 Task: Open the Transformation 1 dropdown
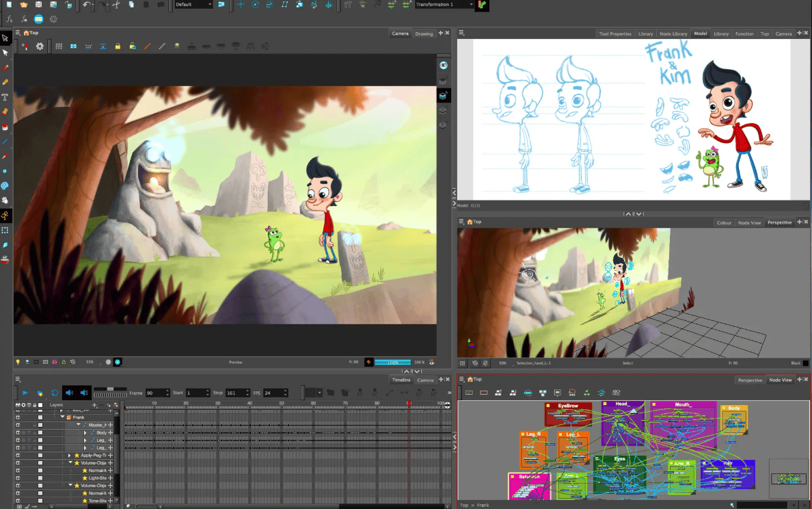tap(444, 5)
